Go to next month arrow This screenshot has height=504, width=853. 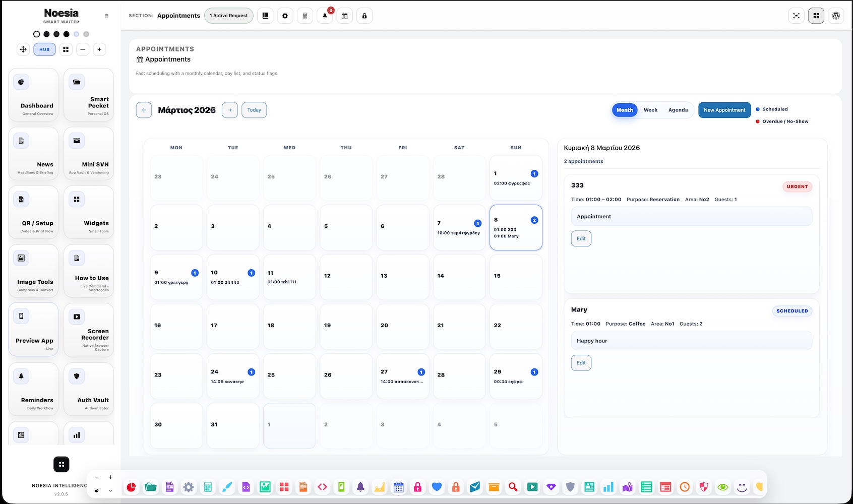click(x=230, y=110)
